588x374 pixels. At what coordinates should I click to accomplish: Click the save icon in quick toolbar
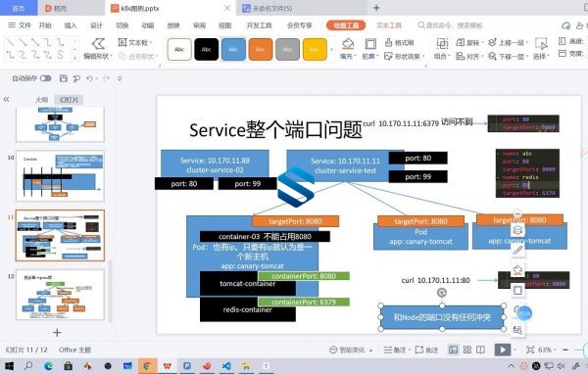[64, 78]
